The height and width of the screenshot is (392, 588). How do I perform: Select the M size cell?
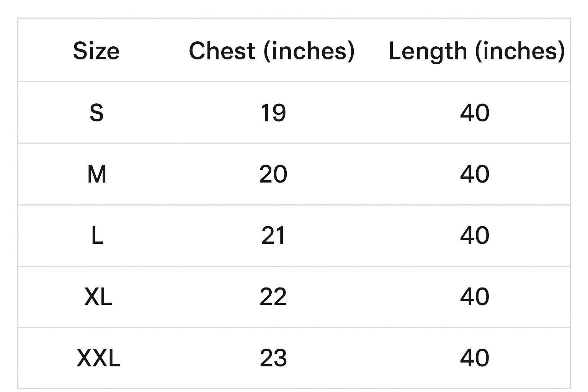[97, 174]
